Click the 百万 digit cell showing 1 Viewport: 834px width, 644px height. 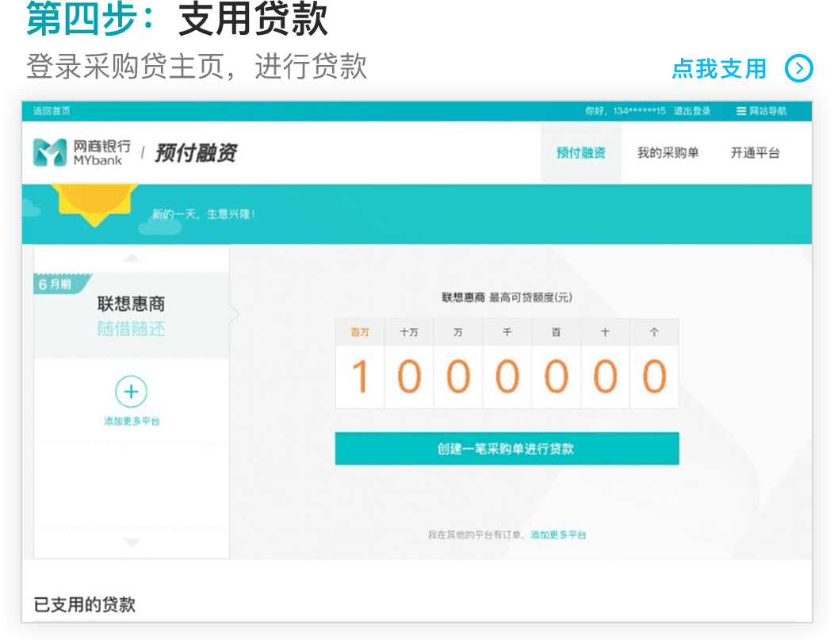click(x=360, y=376)
